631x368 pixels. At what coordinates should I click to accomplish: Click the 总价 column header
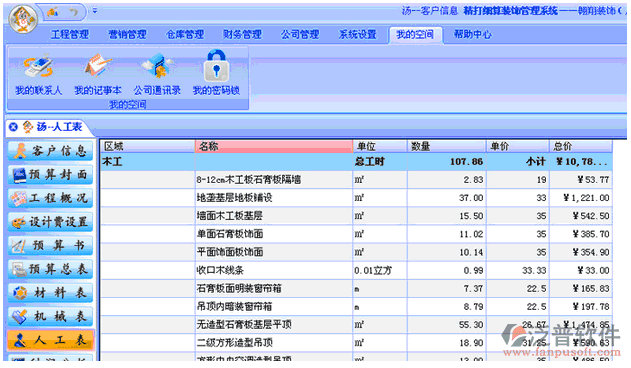581,146
